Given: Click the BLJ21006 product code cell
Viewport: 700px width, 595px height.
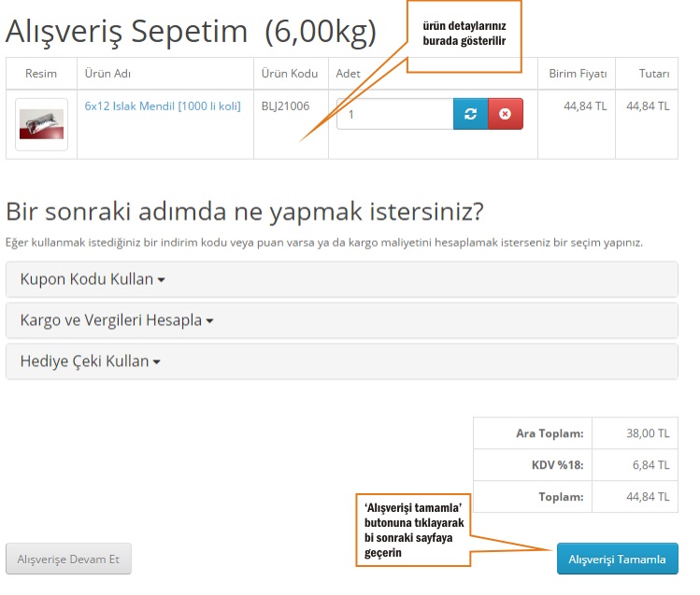Looking at the screenshot, I should 285,106.
